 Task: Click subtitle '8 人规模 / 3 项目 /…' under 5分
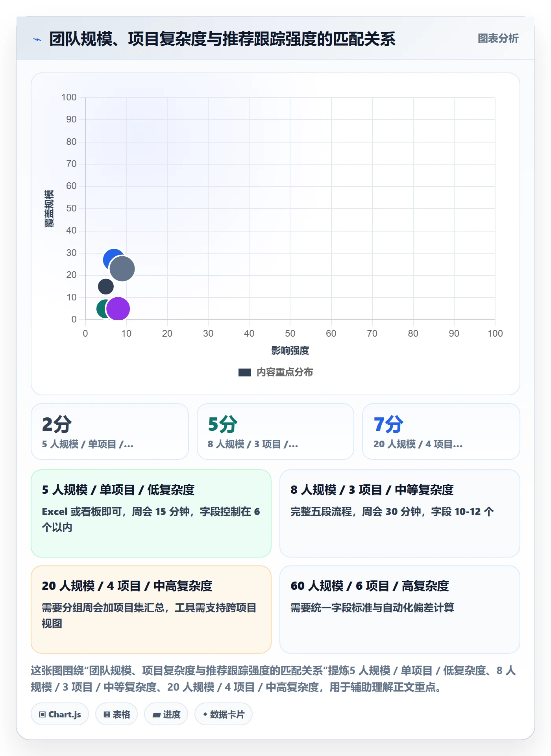[x=253, y=445]
